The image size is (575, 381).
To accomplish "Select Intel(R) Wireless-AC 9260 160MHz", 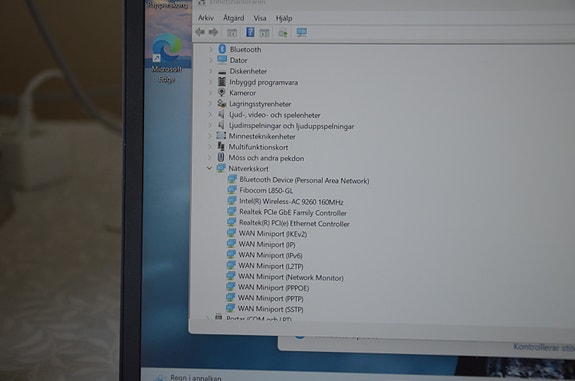I will pos(291,202).
